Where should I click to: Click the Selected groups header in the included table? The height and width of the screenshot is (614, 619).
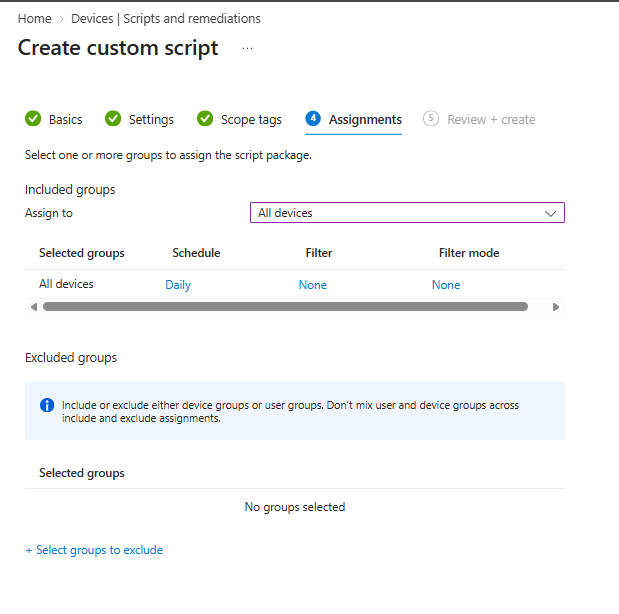(82, 253)
